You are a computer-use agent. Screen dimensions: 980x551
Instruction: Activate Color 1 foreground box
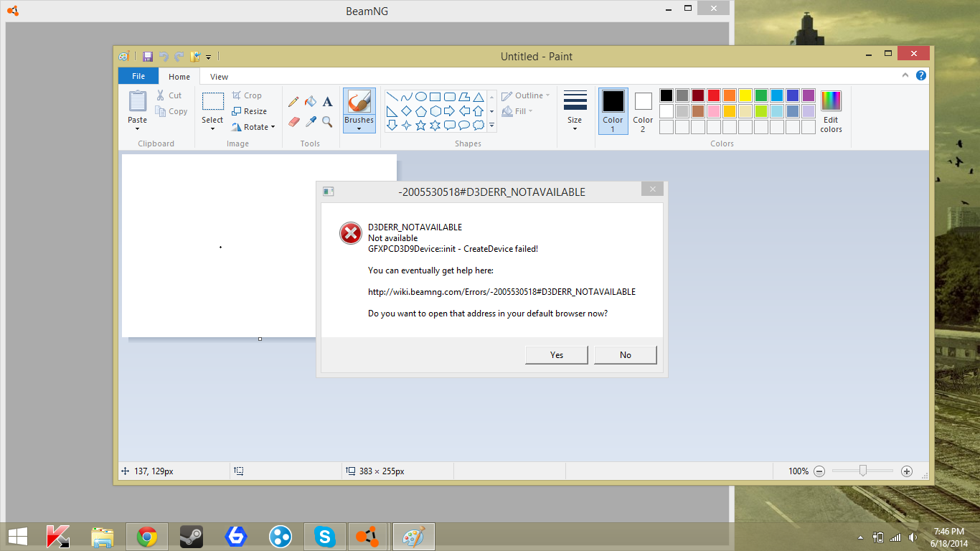pyautogui.click(x=613, y=111)
